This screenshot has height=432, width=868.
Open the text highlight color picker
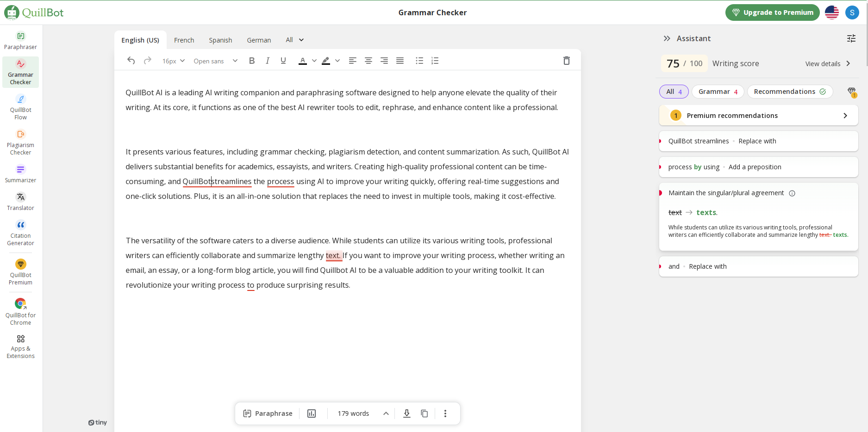pos(337,61)
